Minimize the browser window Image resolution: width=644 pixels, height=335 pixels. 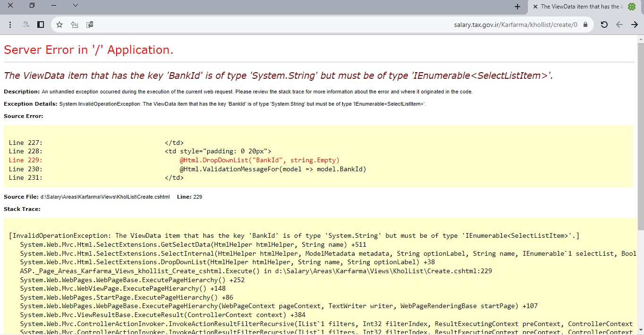pyautogui.click(x=54, y=6)
